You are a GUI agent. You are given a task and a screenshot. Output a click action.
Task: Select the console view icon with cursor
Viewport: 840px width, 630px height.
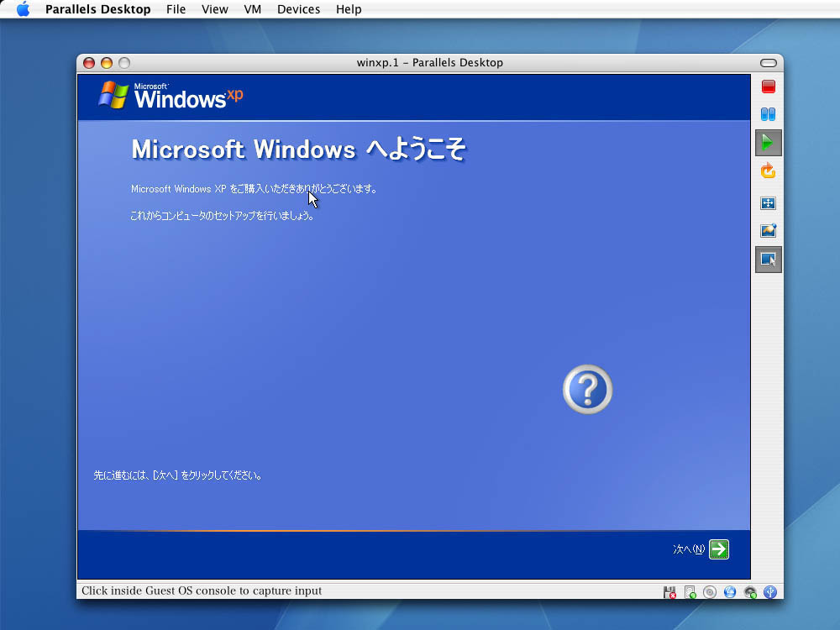(x=768, y=260)
